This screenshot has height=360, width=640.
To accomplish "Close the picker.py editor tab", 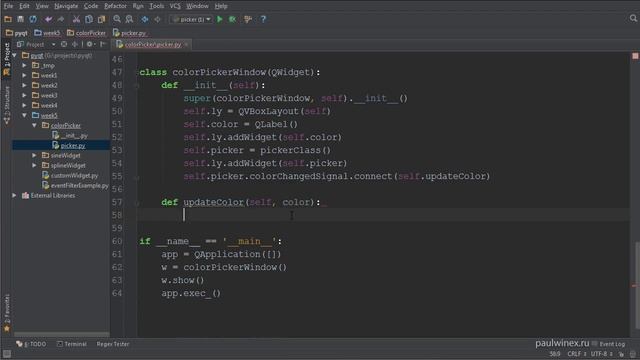I will point(187,44).
